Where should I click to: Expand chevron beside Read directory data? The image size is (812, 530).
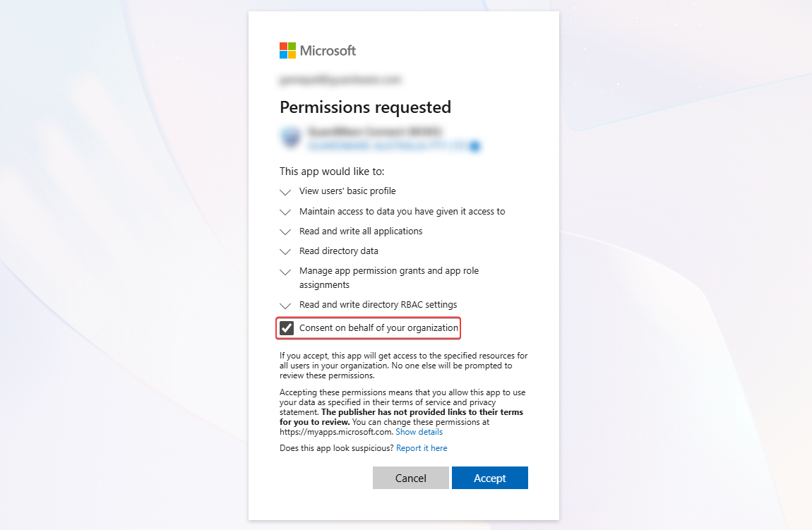[285, 251]
